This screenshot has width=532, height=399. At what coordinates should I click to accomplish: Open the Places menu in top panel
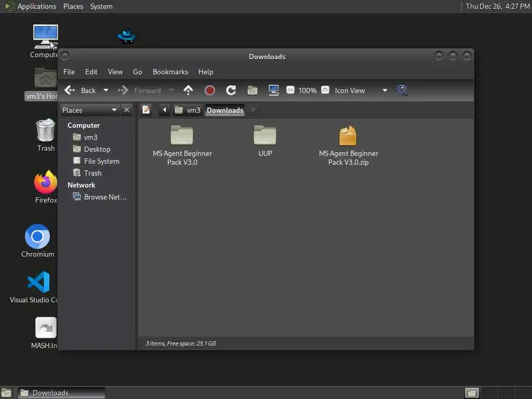coord(73,6)
